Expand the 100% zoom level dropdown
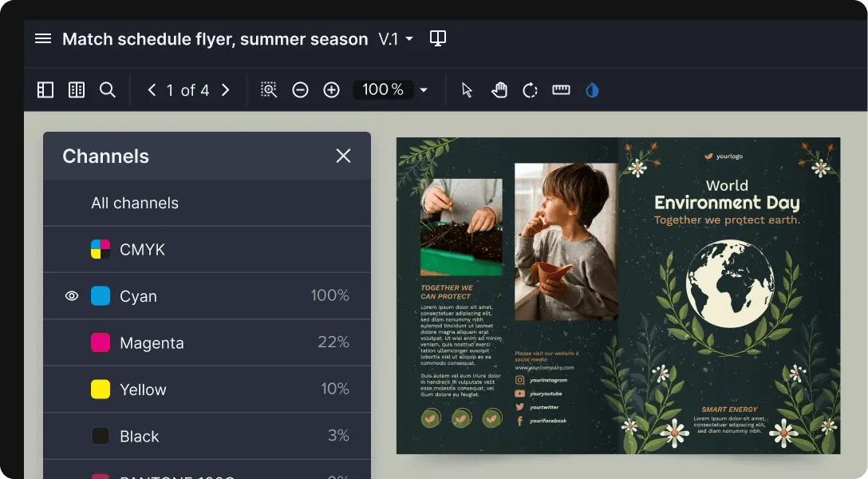 tap(424, 90)
